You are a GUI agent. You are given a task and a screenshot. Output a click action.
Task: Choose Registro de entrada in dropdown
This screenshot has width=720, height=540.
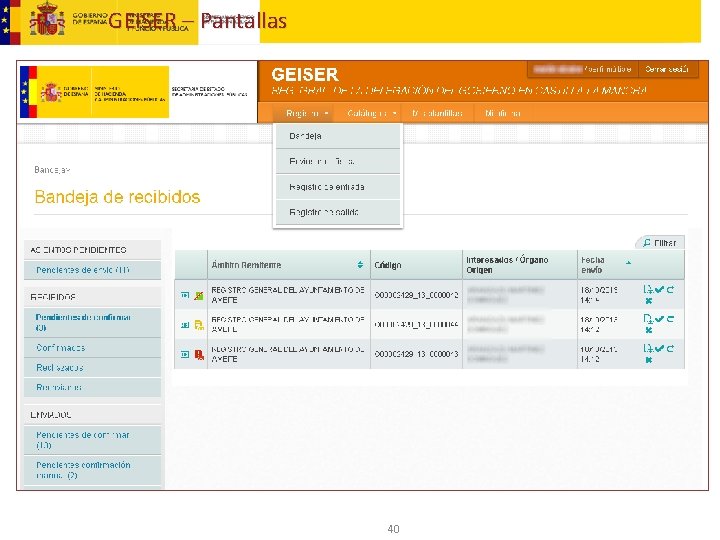[338, 187]
